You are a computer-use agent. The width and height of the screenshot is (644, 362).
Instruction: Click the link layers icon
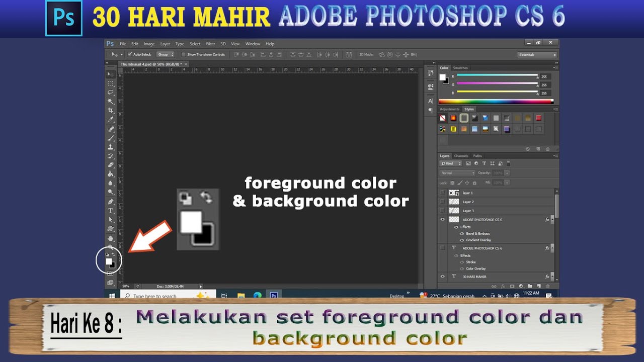pyautogui.click(x=494, y=286)
